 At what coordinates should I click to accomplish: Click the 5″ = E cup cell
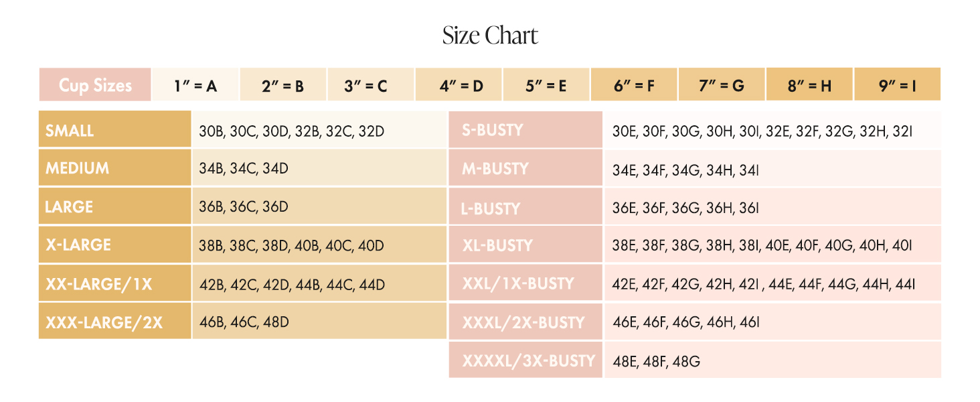(546, 85)
